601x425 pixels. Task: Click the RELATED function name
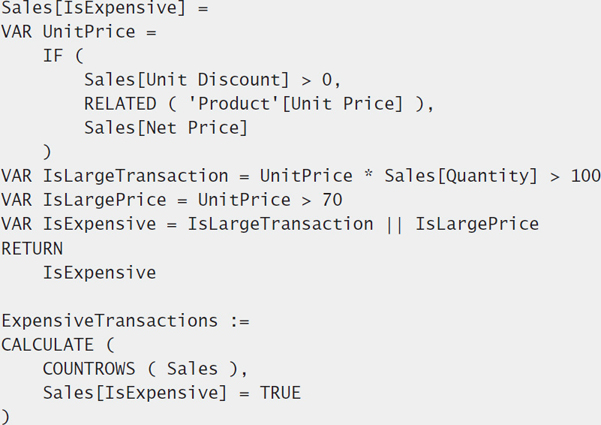click(120, 104)
